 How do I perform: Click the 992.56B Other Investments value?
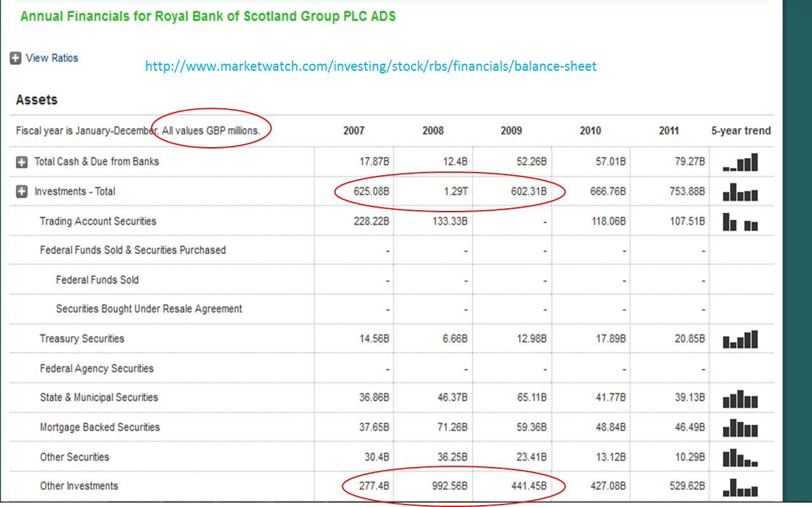[449, 487]
